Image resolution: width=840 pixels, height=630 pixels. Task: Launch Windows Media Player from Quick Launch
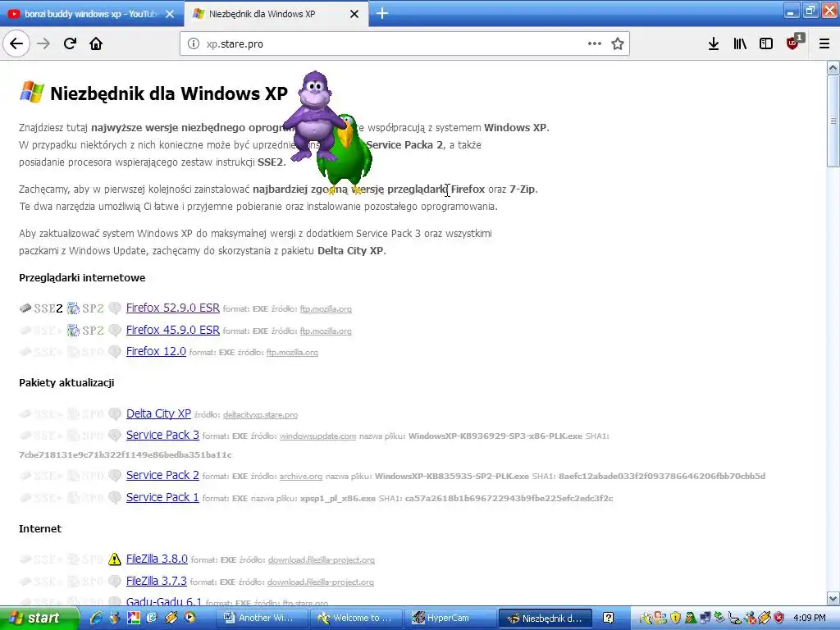pyautogui.click(x=189, y=618)
